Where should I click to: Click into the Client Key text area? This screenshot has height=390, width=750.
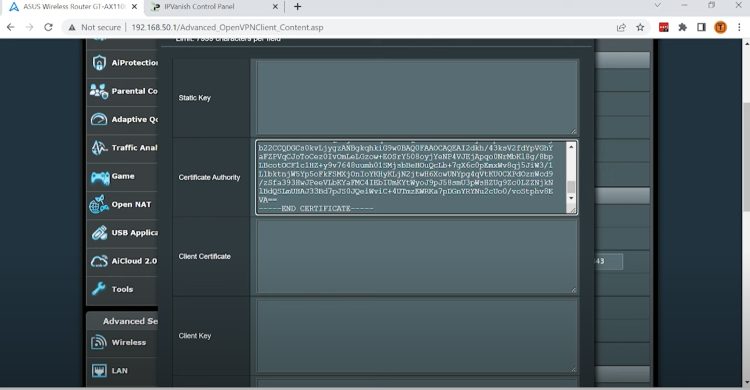click(x=416, y=336)
